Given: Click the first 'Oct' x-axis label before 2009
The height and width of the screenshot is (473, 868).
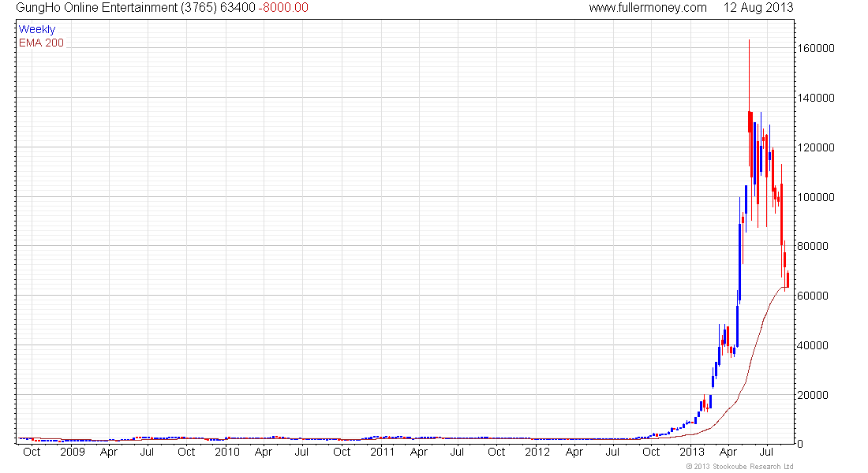Looking at the screenshot, I should click(32, 452).
